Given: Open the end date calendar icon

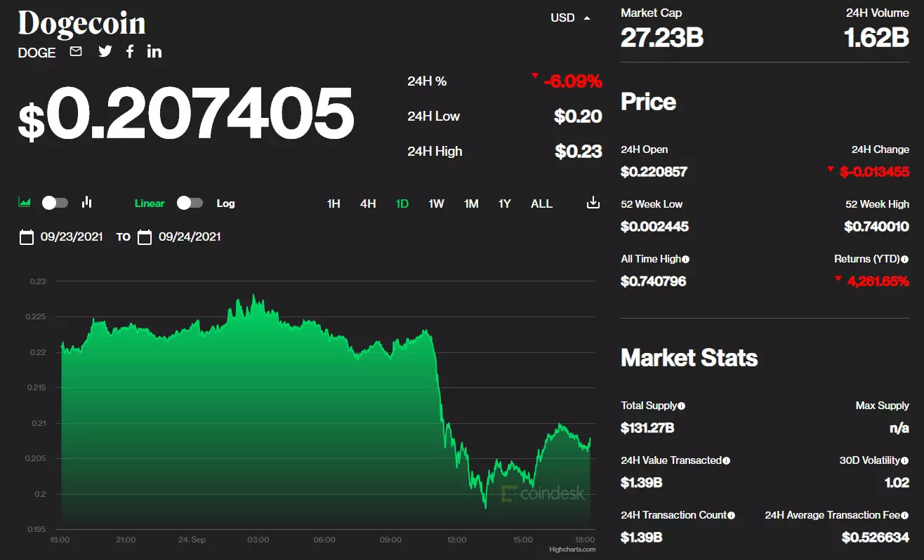Looking at the screenshot, I should click(x=145, y=237).
